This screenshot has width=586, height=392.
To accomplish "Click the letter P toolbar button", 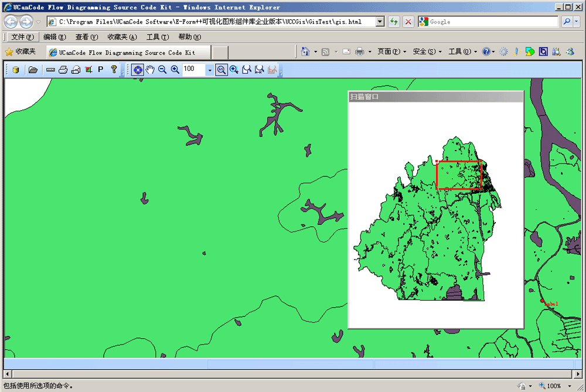I will point(100,70).
